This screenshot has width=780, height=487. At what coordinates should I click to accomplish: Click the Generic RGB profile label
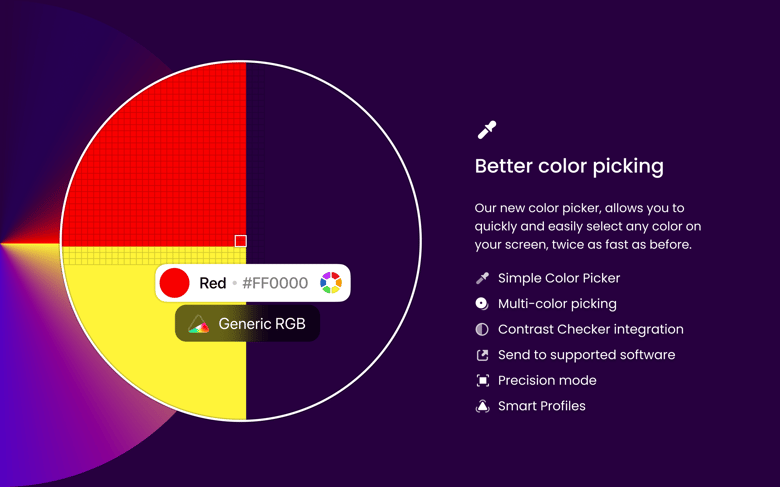(x=262, y=324)
